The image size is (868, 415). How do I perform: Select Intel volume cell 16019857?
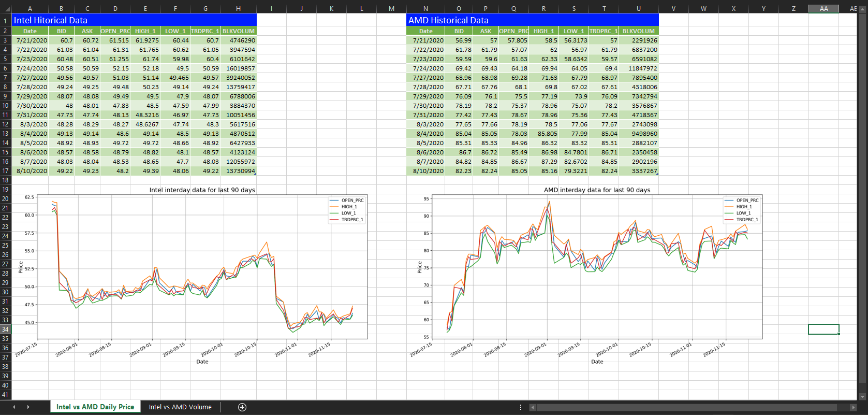238,68
